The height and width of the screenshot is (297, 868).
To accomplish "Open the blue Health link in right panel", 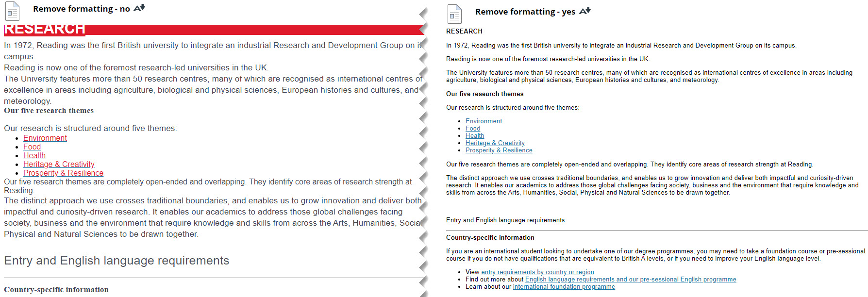I will 475,136.
